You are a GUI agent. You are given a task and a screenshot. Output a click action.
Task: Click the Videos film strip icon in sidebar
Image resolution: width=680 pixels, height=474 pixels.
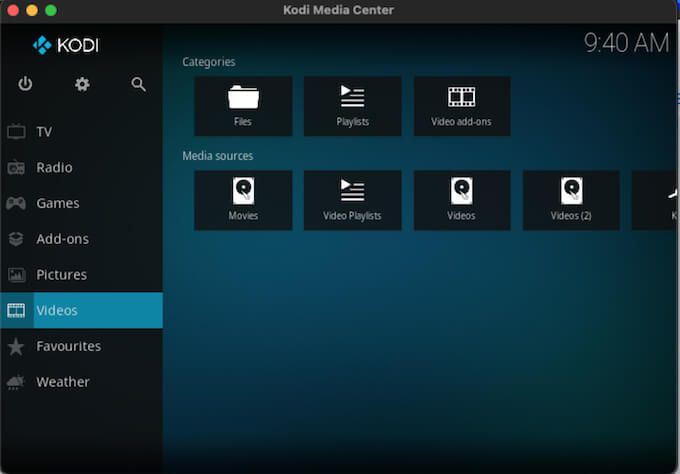[x=16, y=311]
